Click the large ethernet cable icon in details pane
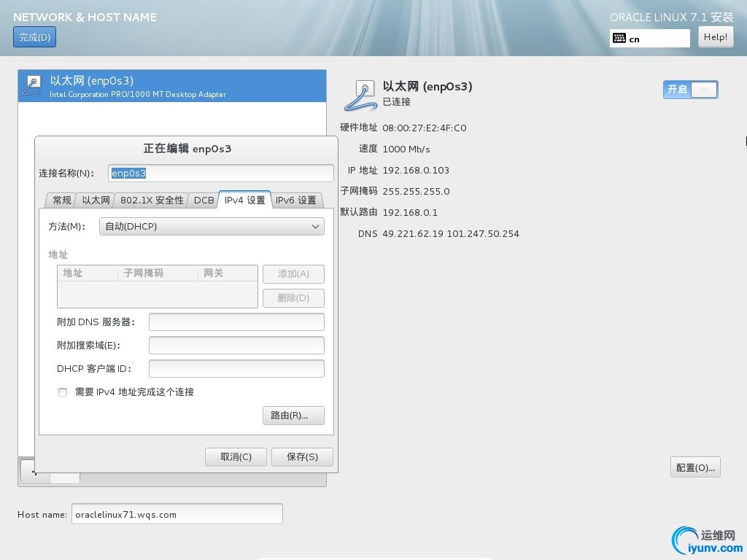The width and height of the screenshot is (747, 560). [x=361, y=96]
